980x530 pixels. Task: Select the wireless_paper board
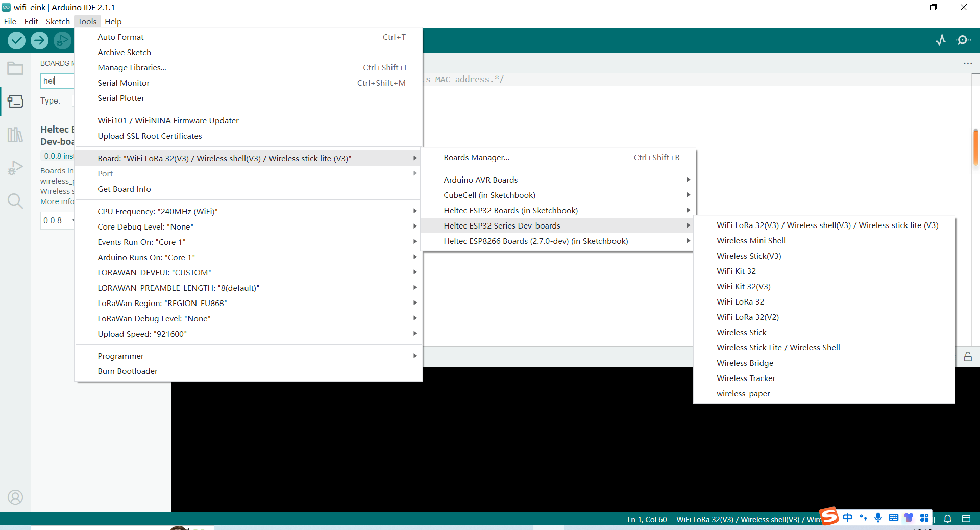click(743, 393)
